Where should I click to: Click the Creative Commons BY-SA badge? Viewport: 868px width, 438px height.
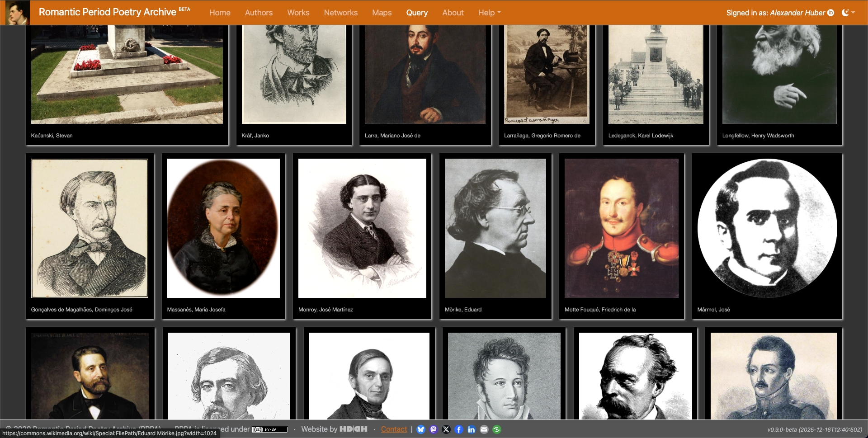tap(270, 429)
